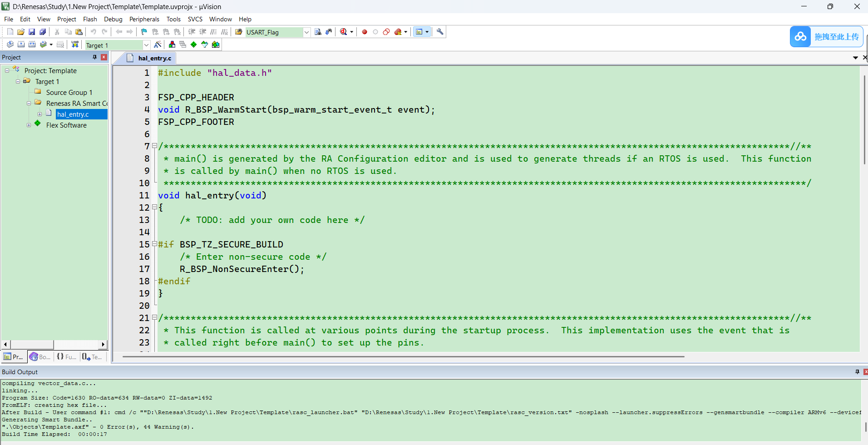Toggle pin on the Project panel

(x=94, y=57)
